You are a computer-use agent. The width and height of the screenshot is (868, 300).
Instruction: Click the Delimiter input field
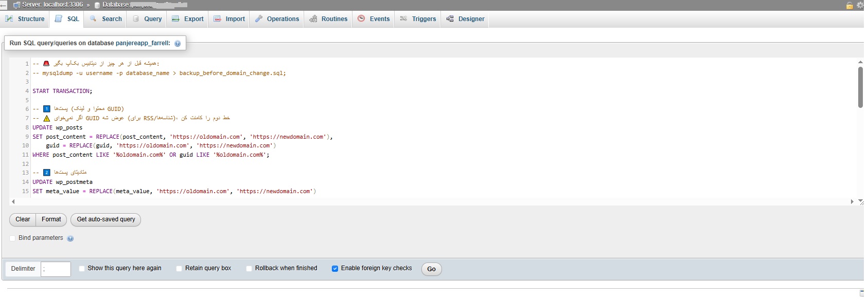click(x=56, y=269)
